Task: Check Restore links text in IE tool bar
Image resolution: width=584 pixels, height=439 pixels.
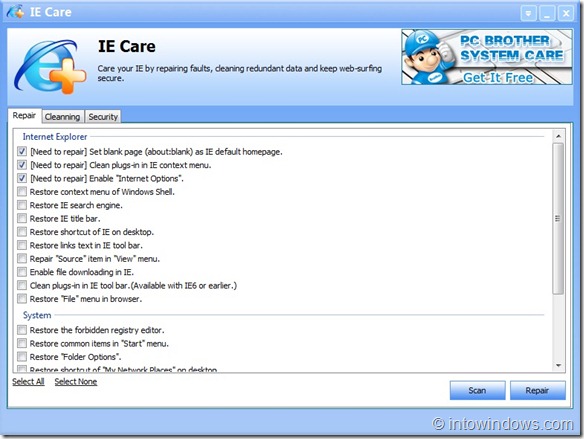Action: pos(22,245)
